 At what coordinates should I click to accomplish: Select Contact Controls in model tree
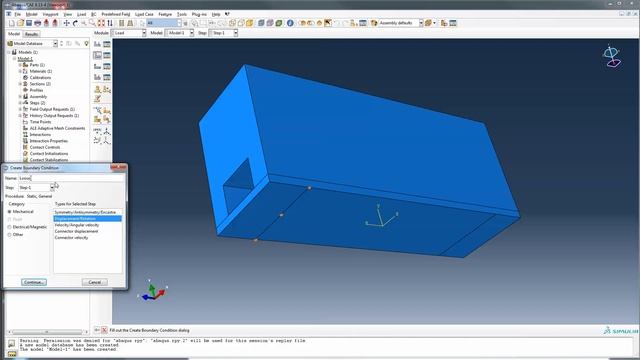click(x=45, y=147)
